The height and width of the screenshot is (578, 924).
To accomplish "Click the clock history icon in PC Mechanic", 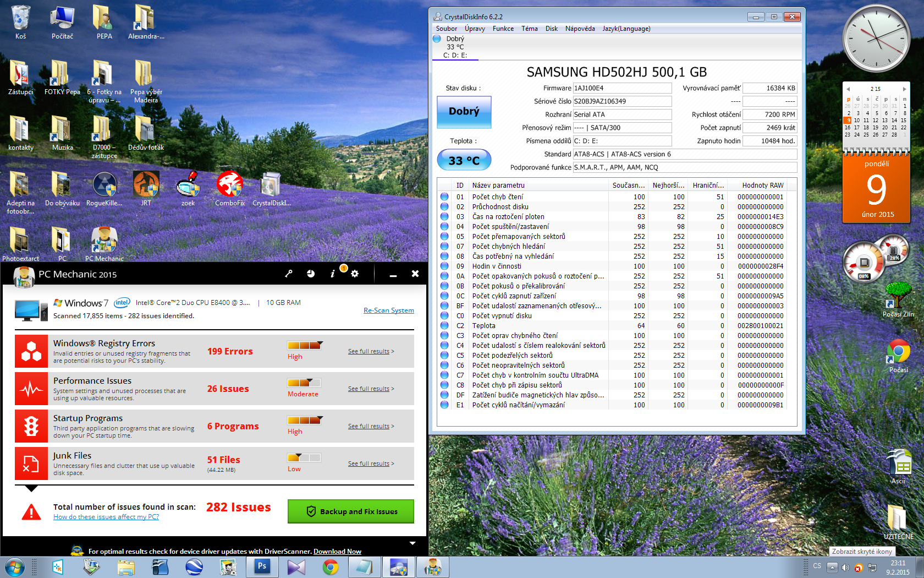I will (x=311, y=274).
